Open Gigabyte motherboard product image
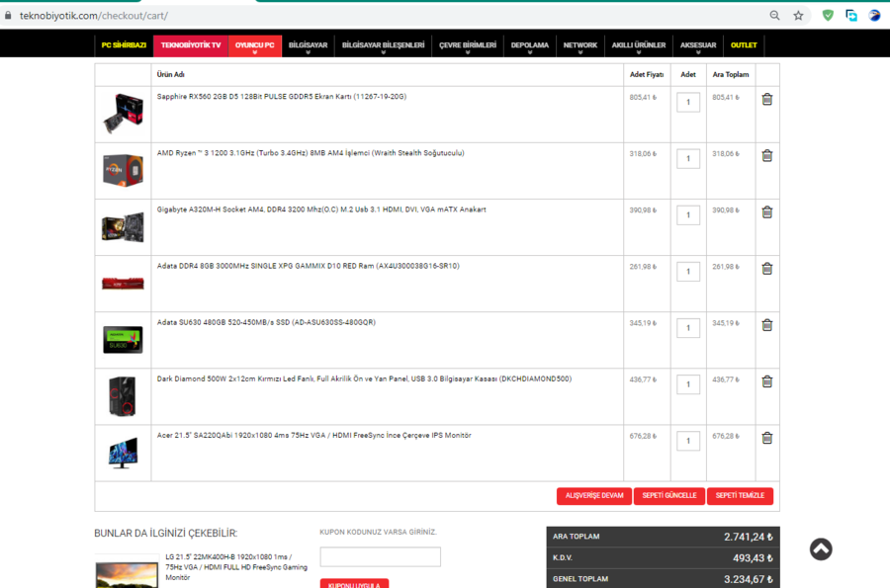The width and height of the screenshot is (890, 588). coord(124,227)
